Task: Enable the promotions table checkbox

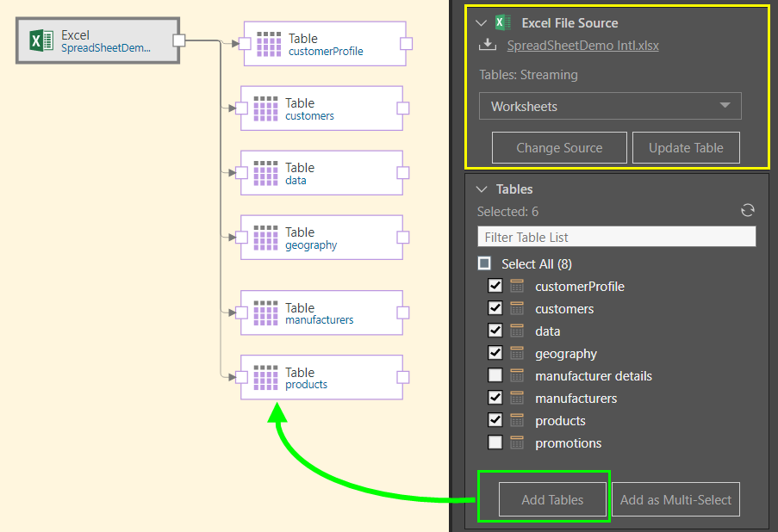Action: click(495, 442)
